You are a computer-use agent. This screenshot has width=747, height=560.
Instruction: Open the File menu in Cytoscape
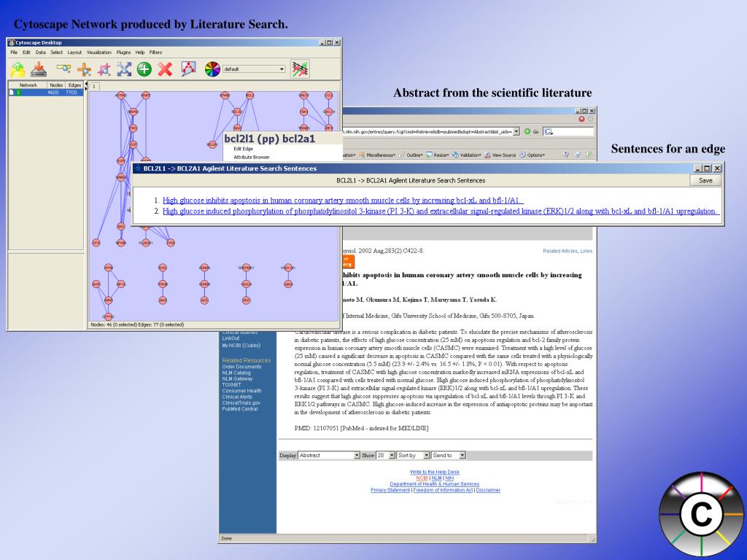click(14, 52)
